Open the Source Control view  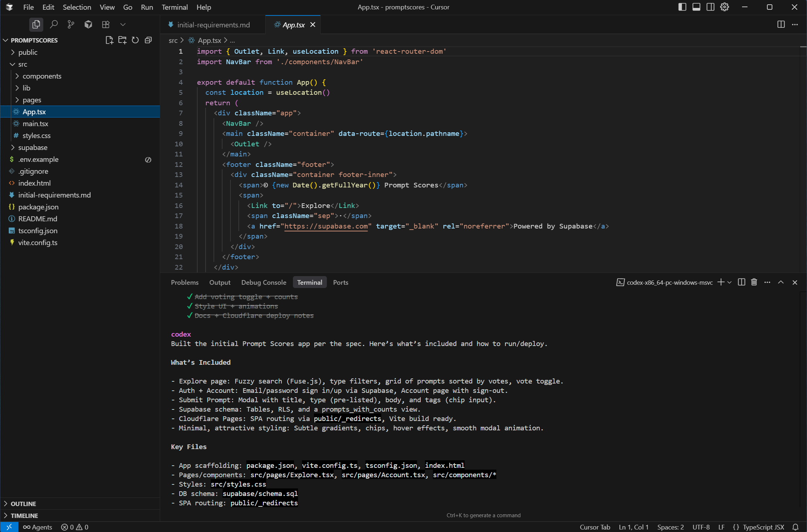(70, 24)
